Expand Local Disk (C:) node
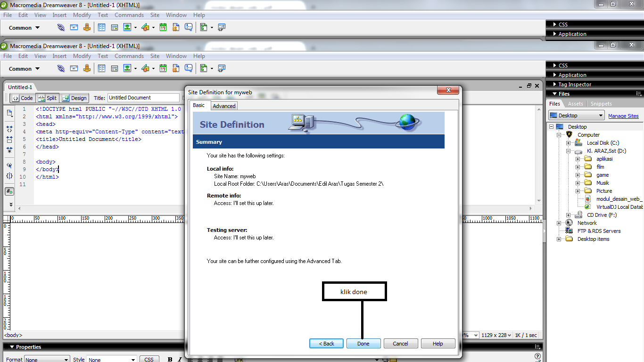Image resolution: width=644 pixels, height=362 pixels. (x=569, y=143)
